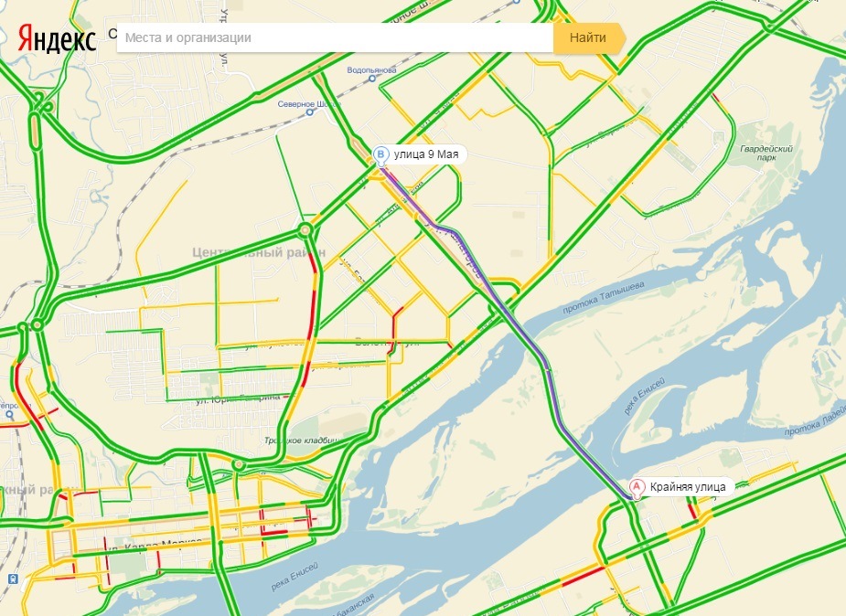Click the протока Татышева water label
Image resolution: width=846 pixels, height=616 pixels.
[604, 298]
